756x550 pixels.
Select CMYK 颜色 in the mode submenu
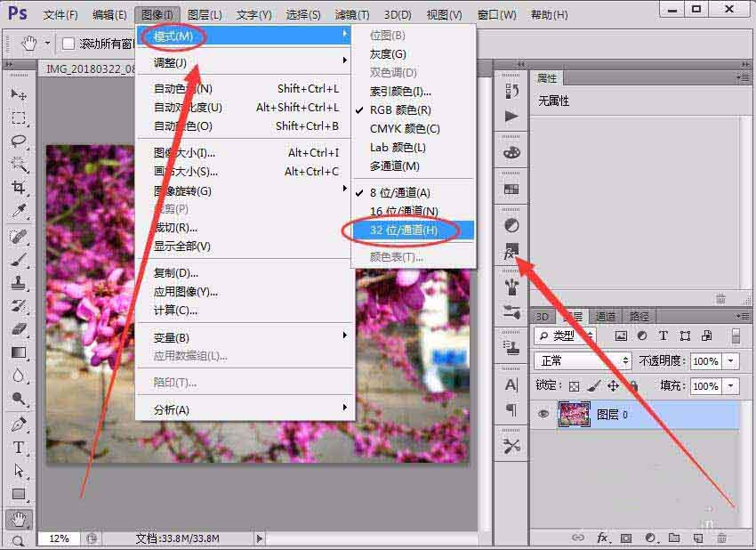click(407, 129)
